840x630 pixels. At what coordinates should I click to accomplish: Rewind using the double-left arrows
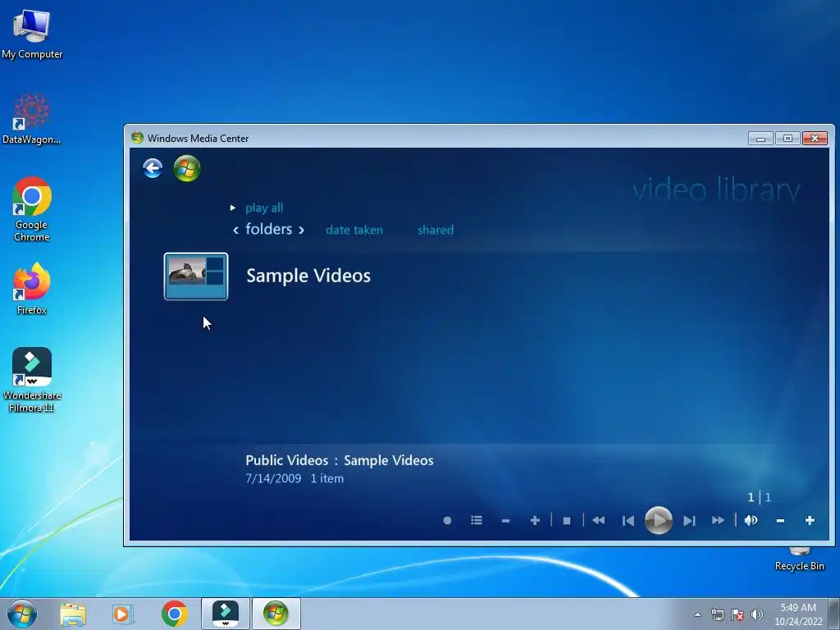click(x=598, y=521)
